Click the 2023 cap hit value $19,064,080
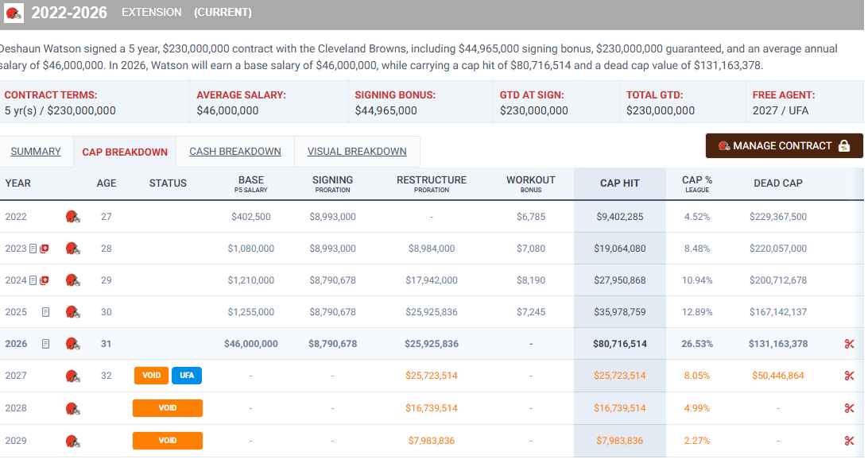868x459 pixels. click(x=620, y=249)
